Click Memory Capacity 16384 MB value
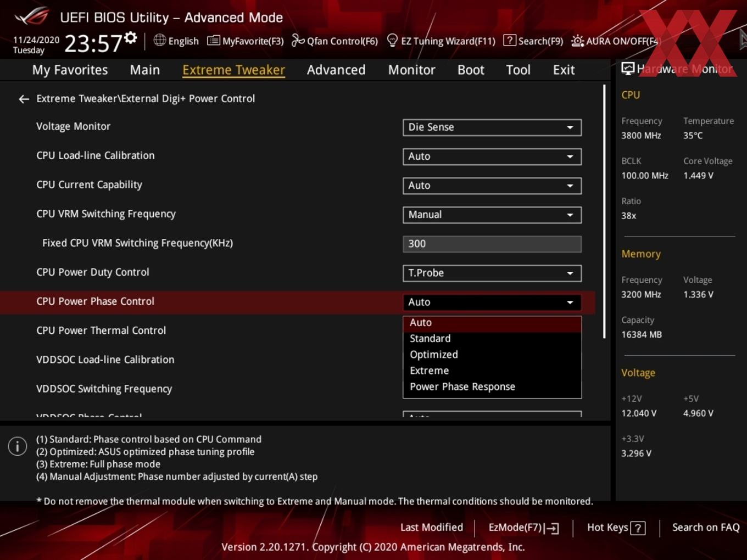Image resolution: width=747 pixels, height=560 pixels. 641,334
